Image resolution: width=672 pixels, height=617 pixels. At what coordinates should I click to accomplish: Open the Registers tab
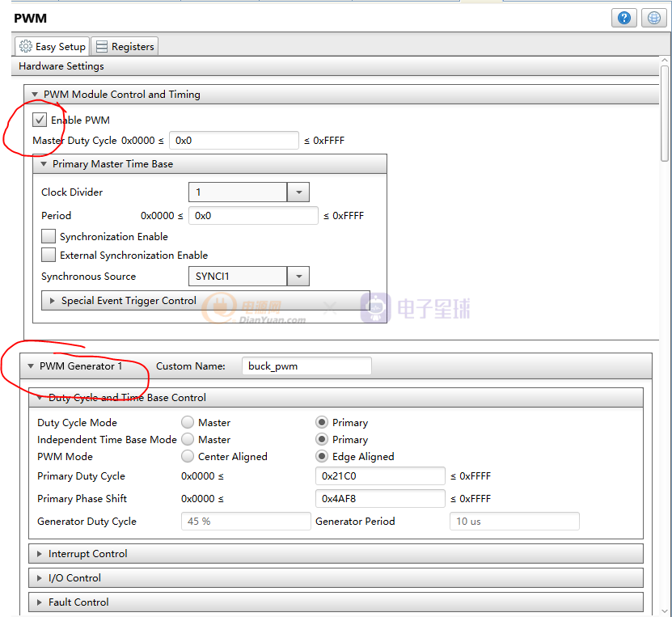(x=125, y=46)
